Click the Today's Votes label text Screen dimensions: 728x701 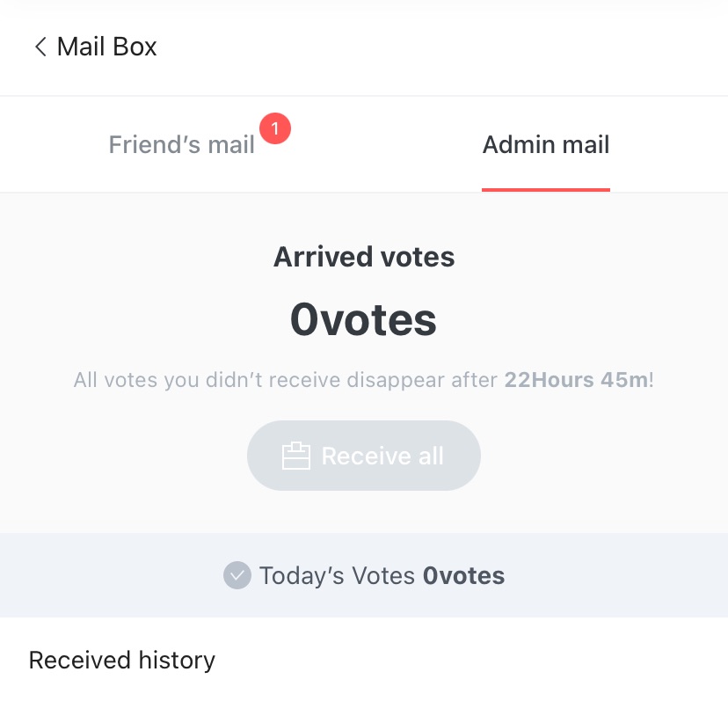337,576
